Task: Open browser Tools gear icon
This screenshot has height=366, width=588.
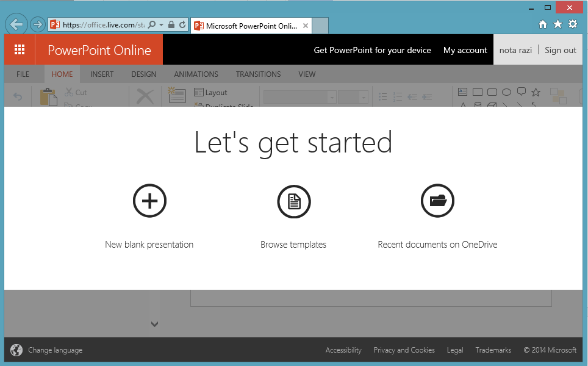Action: 573,24
